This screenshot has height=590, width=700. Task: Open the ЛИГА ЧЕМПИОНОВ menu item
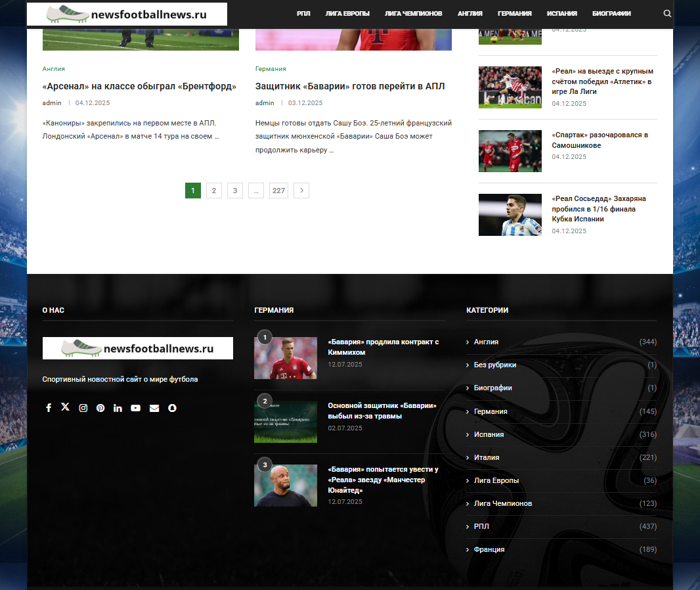414,14
